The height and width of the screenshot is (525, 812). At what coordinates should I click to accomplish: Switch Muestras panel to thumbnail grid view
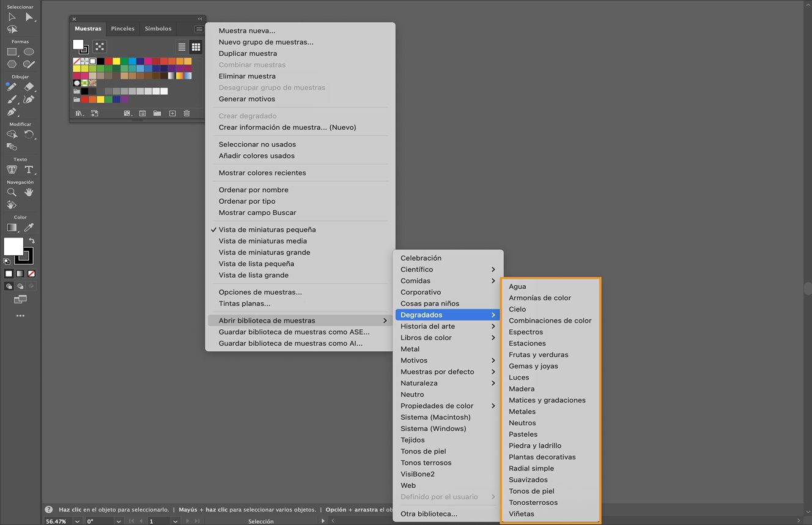pyautogui.click(x=196, y=47)
